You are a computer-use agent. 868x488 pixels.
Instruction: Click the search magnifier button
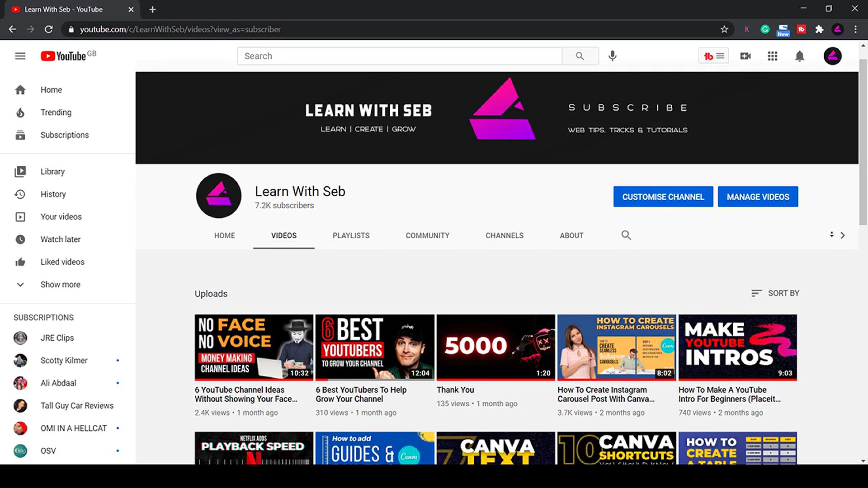[580, 56]
